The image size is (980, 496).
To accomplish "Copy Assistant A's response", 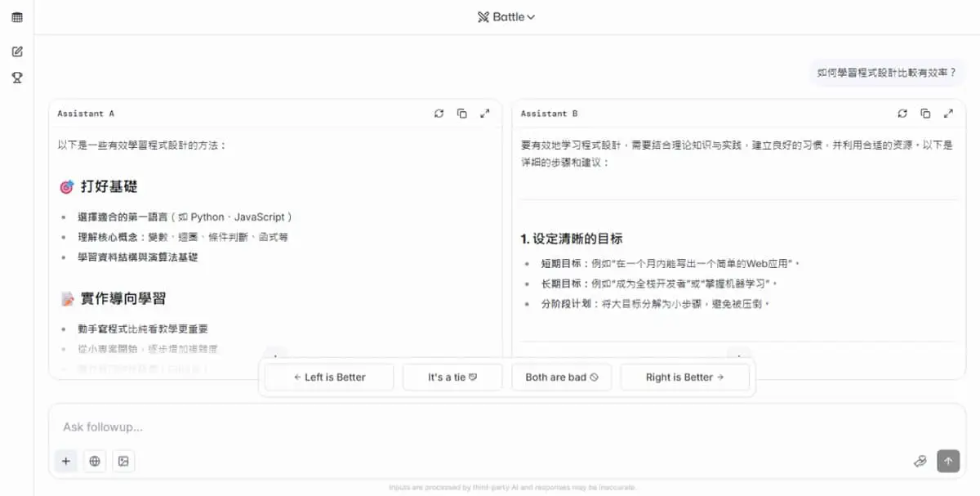I will (461, 114).
